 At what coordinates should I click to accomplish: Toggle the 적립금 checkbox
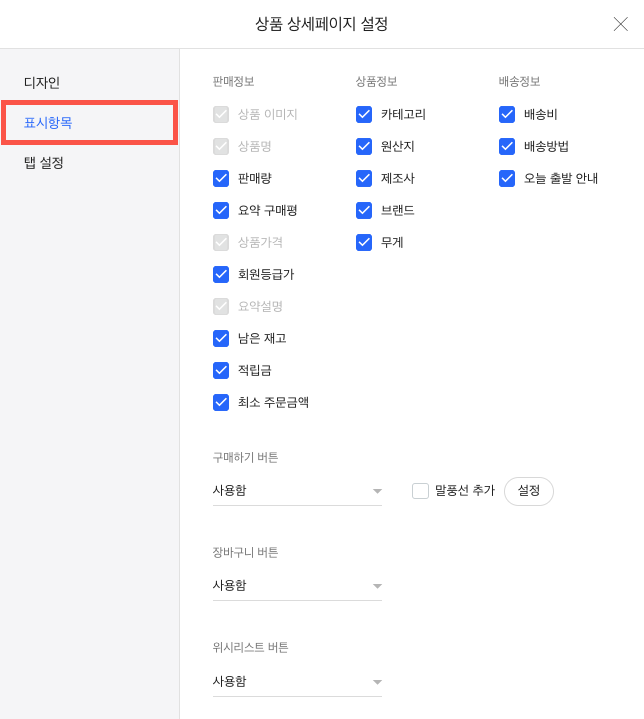point(221,370)
